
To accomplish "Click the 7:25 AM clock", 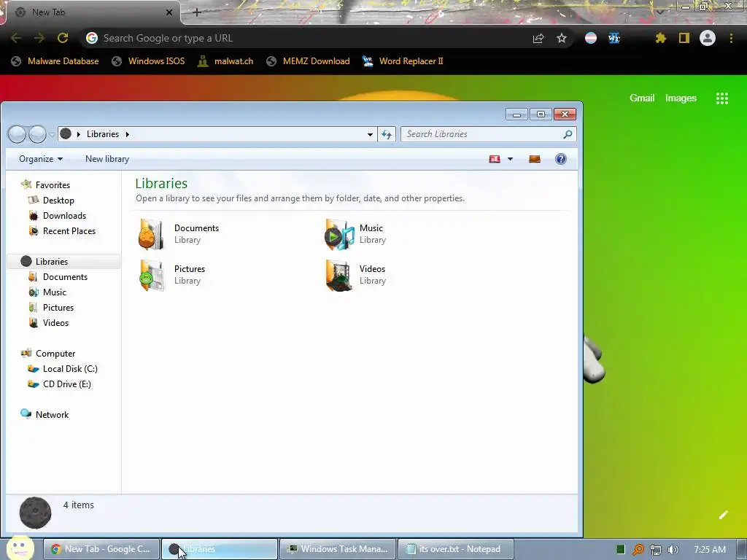I will point(710,550).
